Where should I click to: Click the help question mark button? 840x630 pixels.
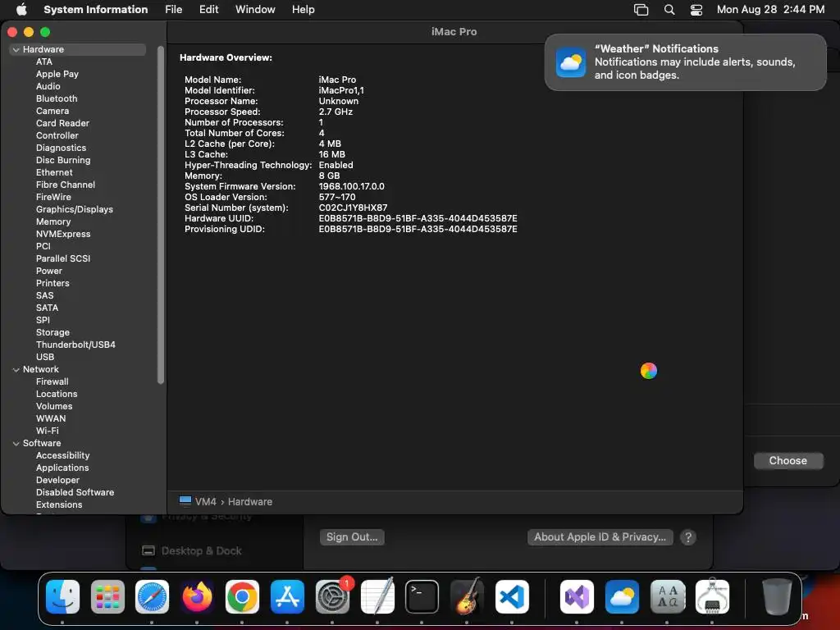[x=688, y=536]
